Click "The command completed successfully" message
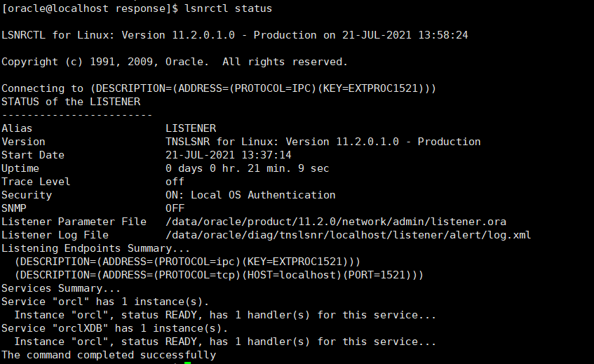 [x=109, y=355]
